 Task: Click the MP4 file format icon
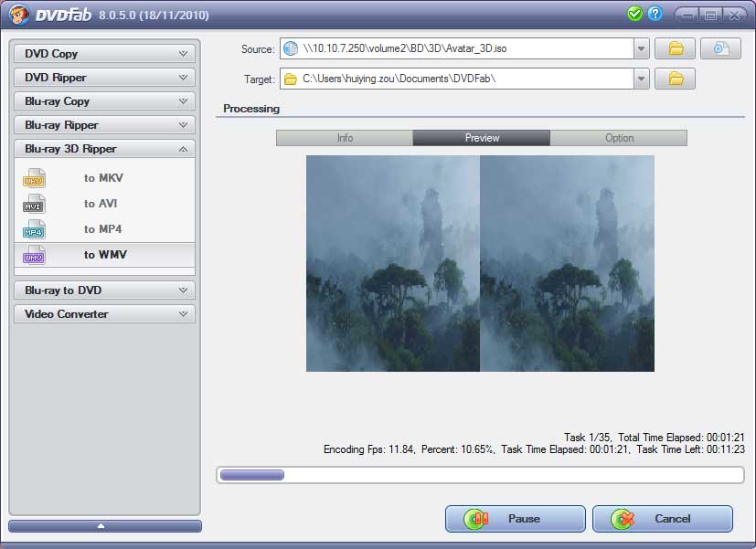coord(34,229)
